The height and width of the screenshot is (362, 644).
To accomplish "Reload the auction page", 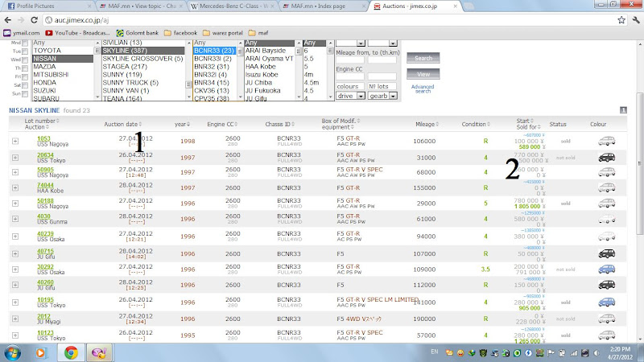I will coord(34,19).
